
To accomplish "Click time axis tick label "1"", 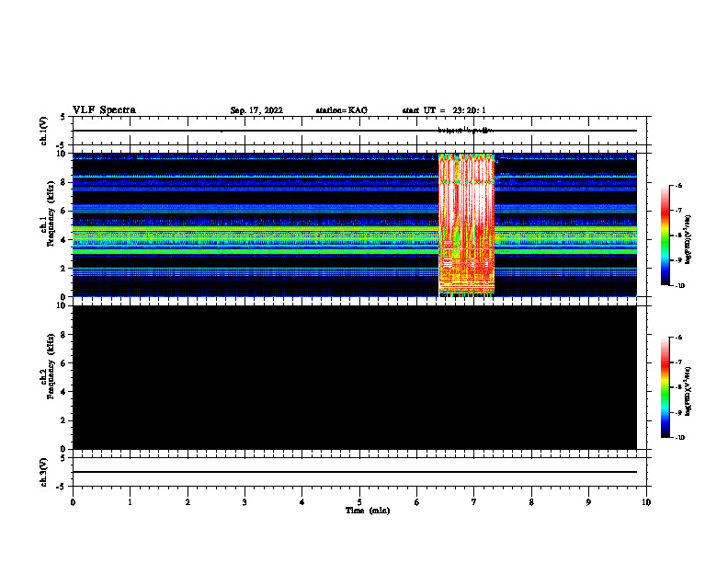I will coord(130,502).
